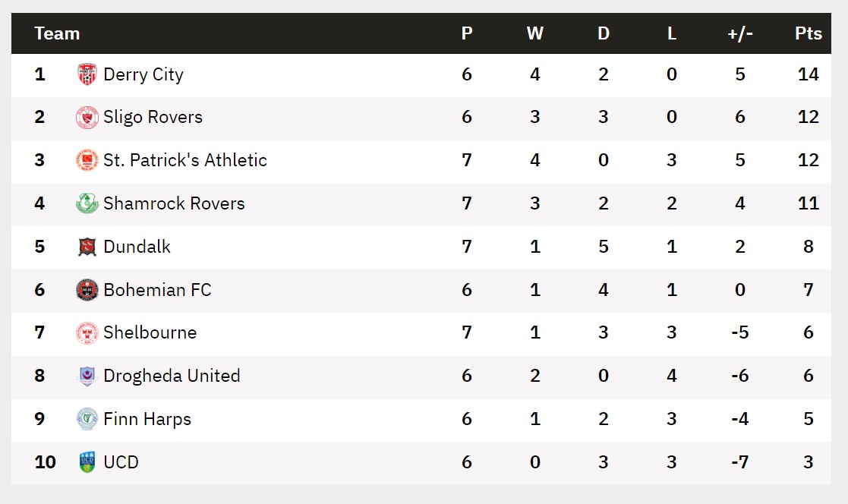Select the Bohemian FC team name
848x504 pixels.
(x=157, y=290)
